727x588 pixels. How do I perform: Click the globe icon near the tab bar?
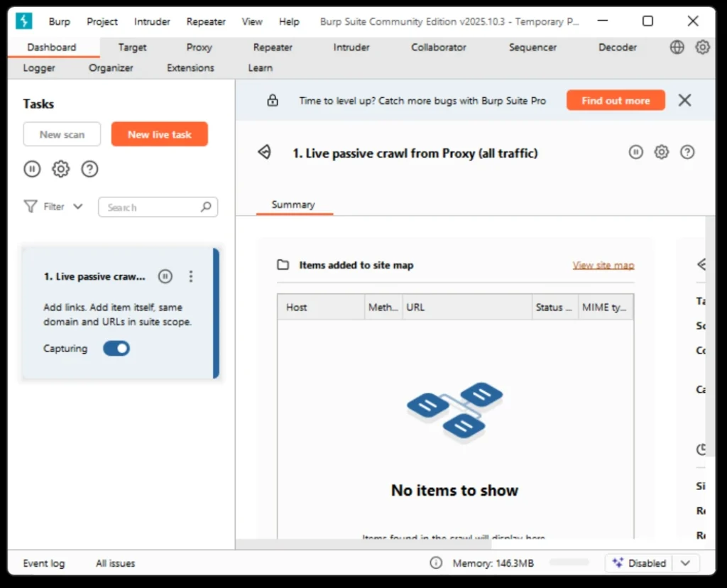tap(676, 47)
